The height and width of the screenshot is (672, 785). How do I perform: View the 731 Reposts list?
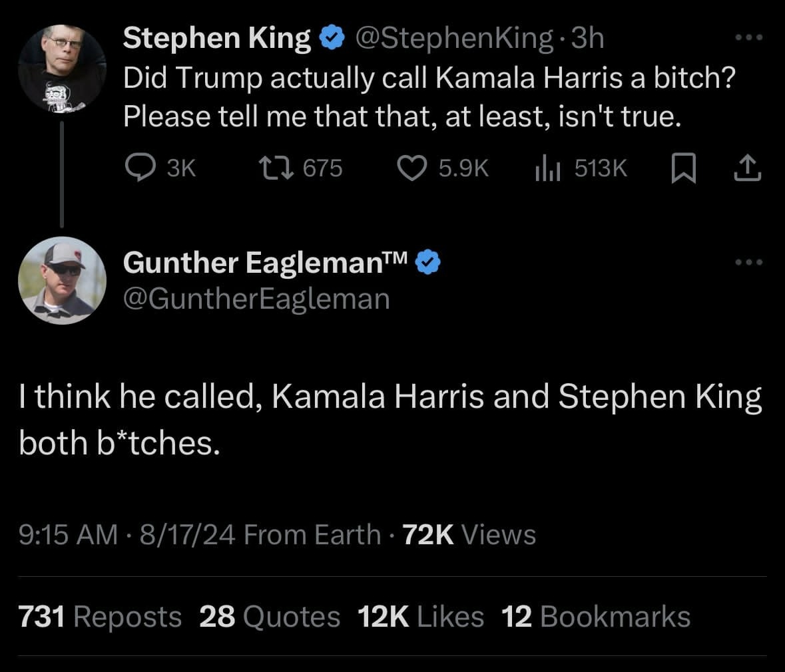[x=100, y=616]
